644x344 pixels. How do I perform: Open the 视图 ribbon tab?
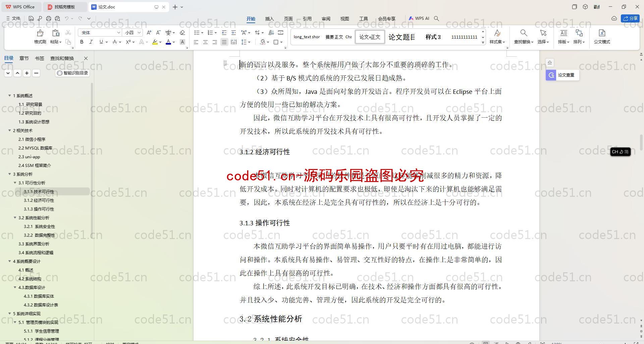pos(344,19)
